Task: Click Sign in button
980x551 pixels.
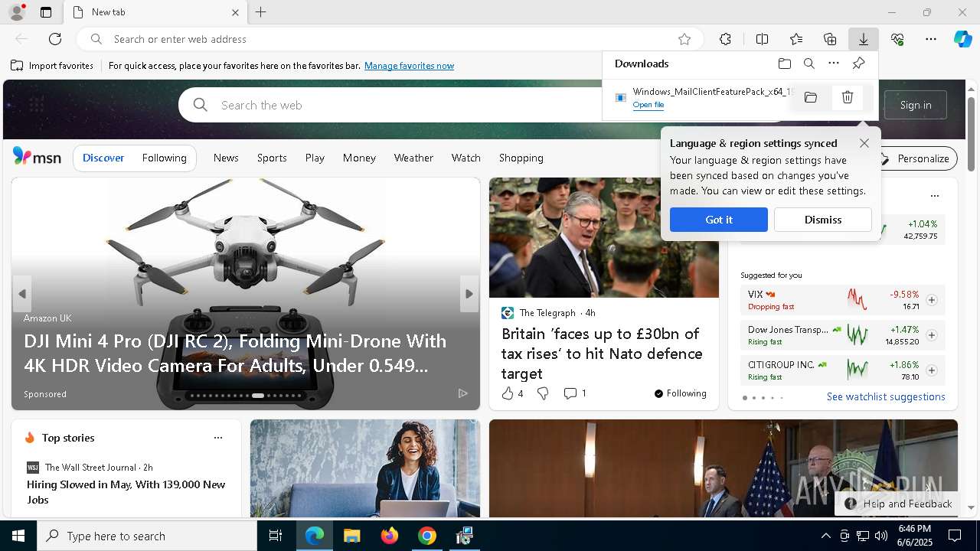Action: (x=916, y=105)
